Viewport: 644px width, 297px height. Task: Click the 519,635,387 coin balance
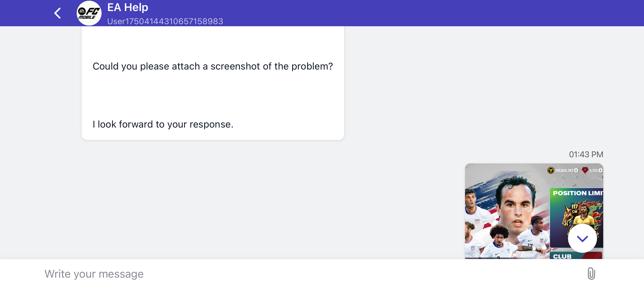click(564, 171)
